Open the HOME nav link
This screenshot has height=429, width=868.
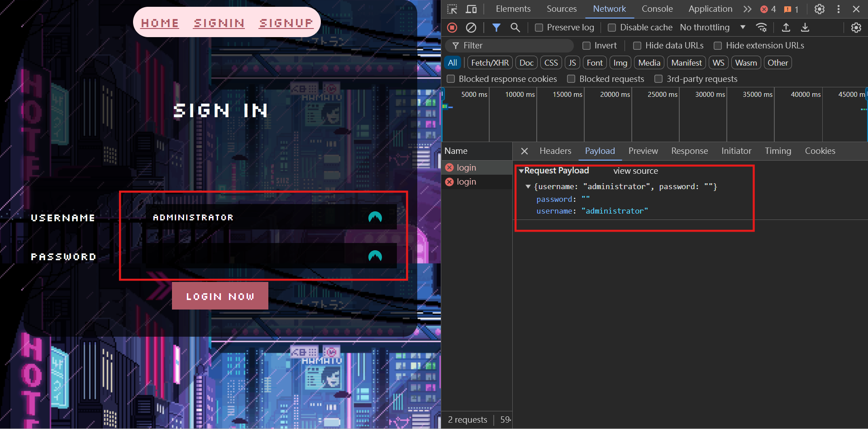(x=160, y=23)
